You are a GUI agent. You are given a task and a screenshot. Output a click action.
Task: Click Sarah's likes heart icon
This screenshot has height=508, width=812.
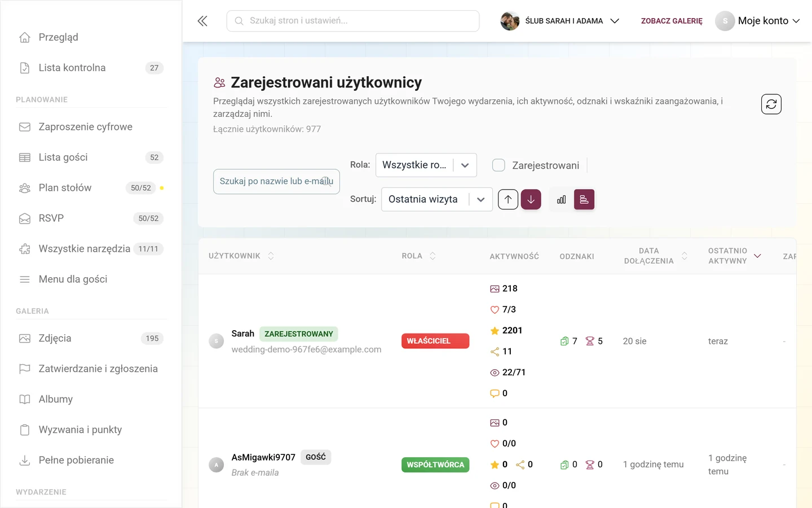pyautogui.click(x=495, y=309)
